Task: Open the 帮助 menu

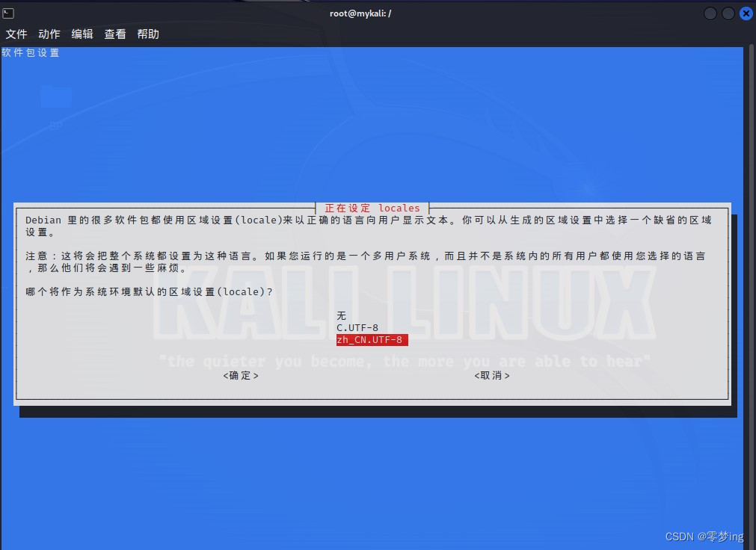Action: (148, 34)
